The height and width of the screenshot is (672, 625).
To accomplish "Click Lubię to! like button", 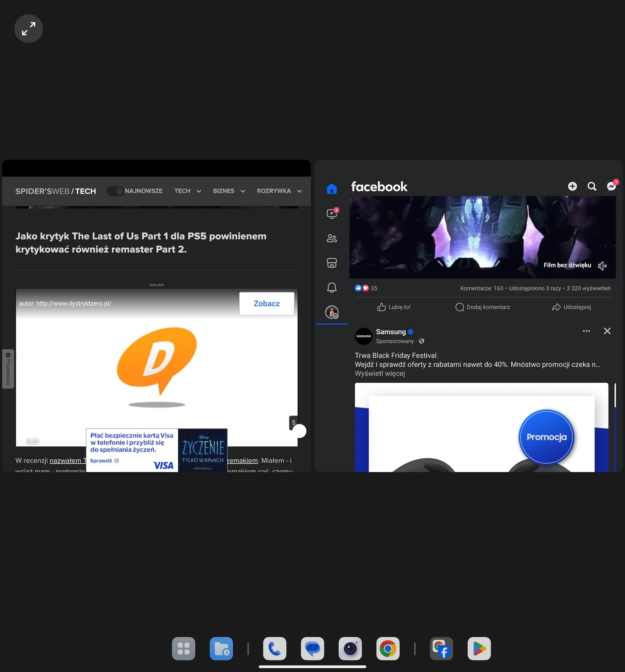I will tap(394, 307).
